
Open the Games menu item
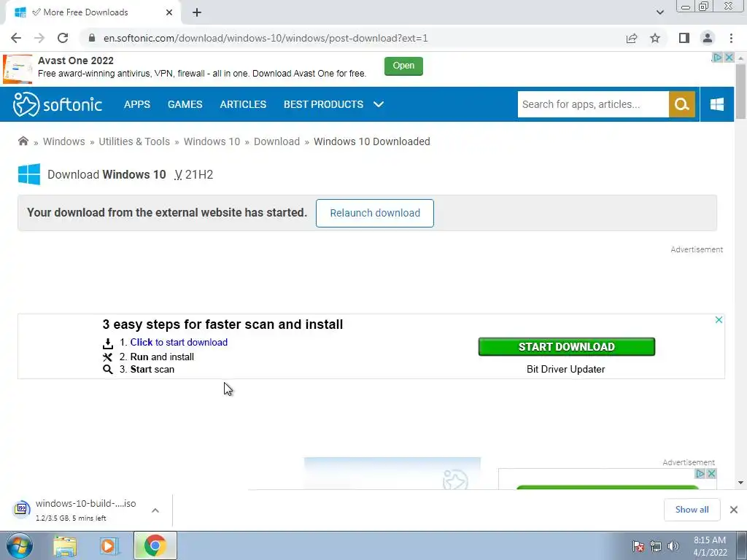coord(185,104)
